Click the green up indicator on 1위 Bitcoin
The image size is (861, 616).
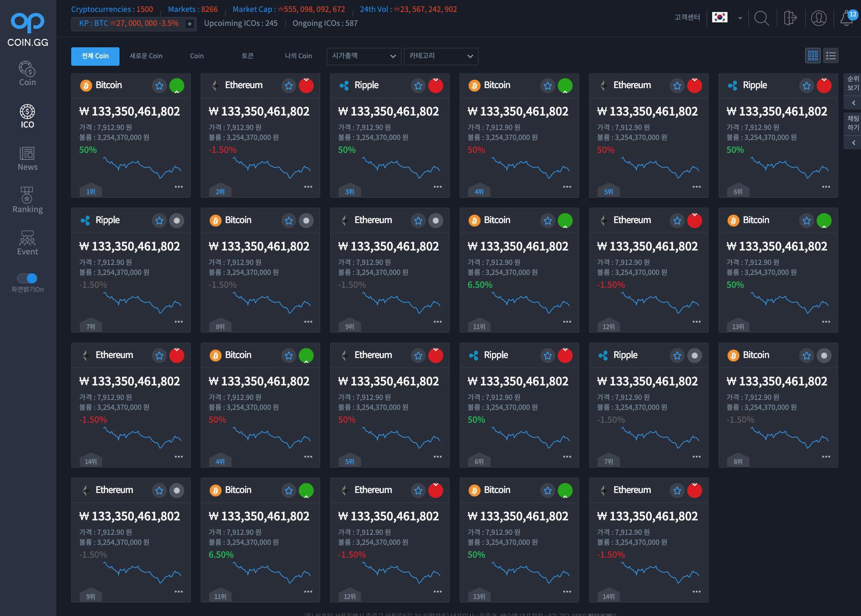177,86
